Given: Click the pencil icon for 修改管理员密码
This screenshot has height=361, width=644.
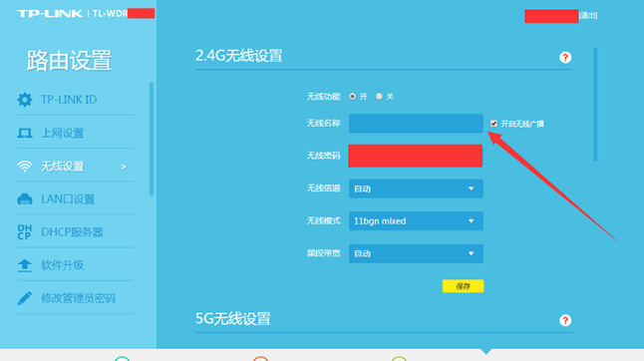Looking at the screenshot, I should (x=25, y=298).
